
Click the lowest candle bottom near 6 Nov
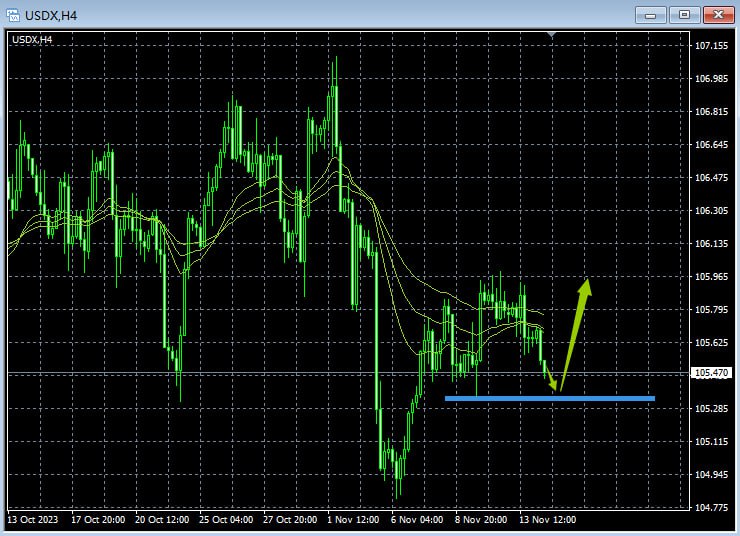(397, 495)
